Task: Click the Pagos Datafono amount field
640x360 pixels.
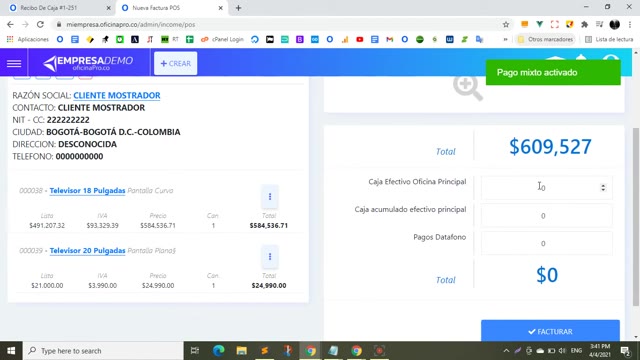Action: [x=547, y=243]
